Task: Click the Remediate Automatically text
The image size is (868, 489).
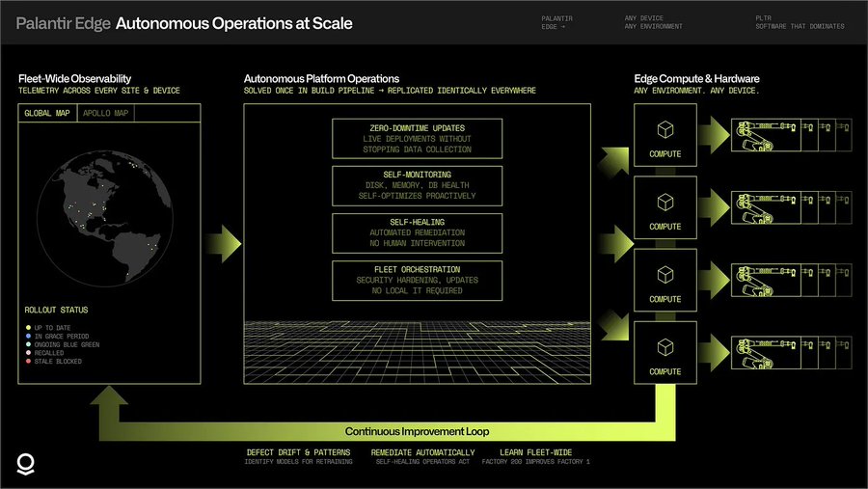Action: tap(423, 452)
